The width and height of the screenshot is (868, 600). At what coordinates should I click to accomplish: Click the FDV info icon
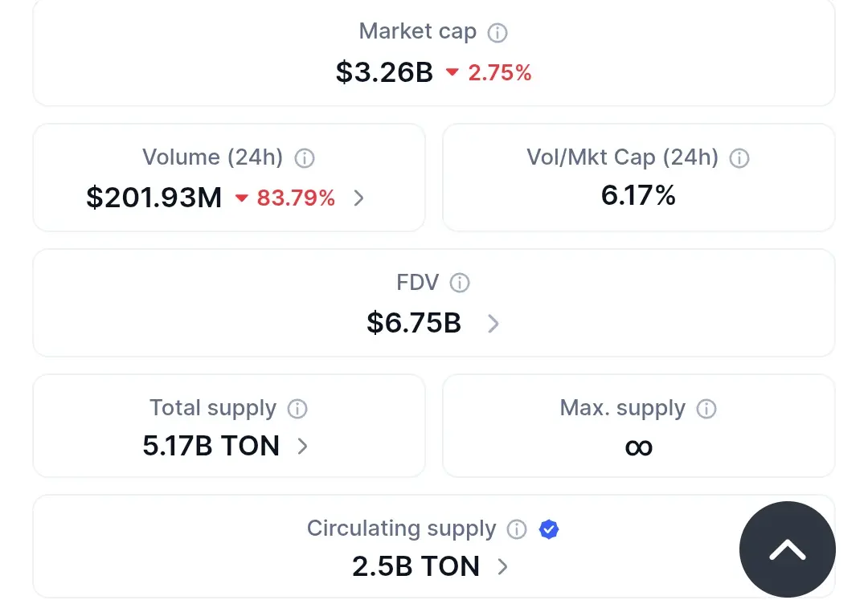coord(460,283)
